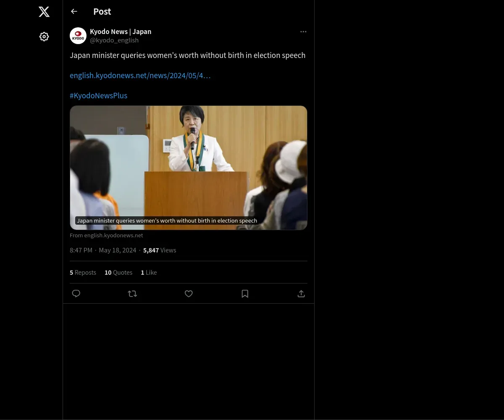Open the 8:47 PM · May 18, 2024 timestamp
Screen dimensions: 504x420
point(103,250)
